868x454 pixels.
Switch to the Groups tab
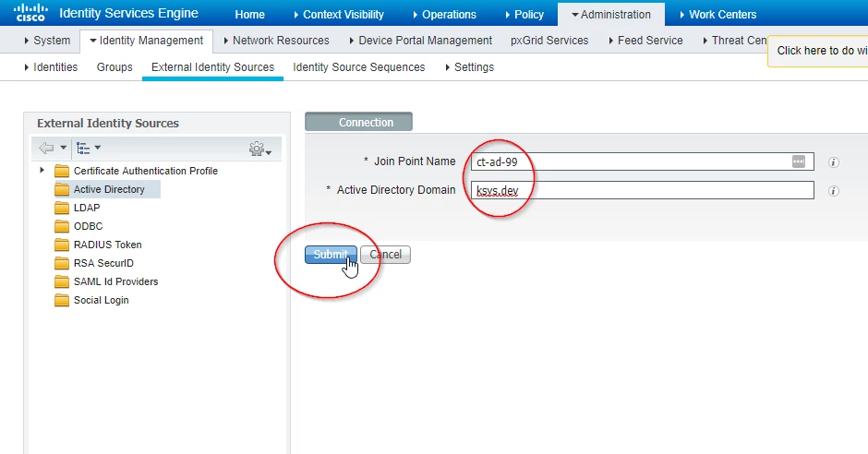click(115, 67)
